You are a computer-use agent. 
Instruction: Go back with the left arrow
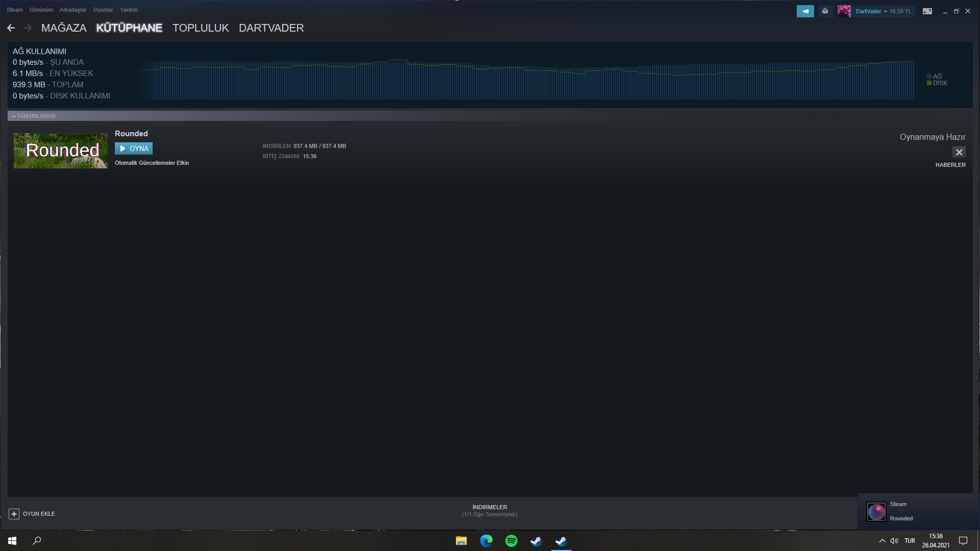pos(11,28)
